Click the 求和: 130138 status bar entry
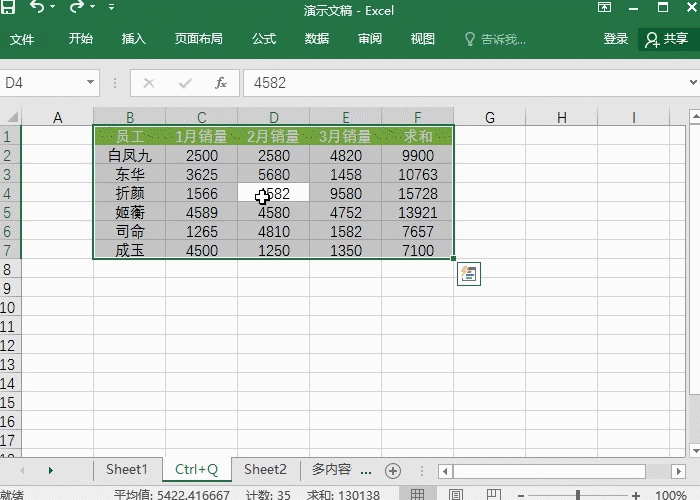700x500 pixels. 343,495
